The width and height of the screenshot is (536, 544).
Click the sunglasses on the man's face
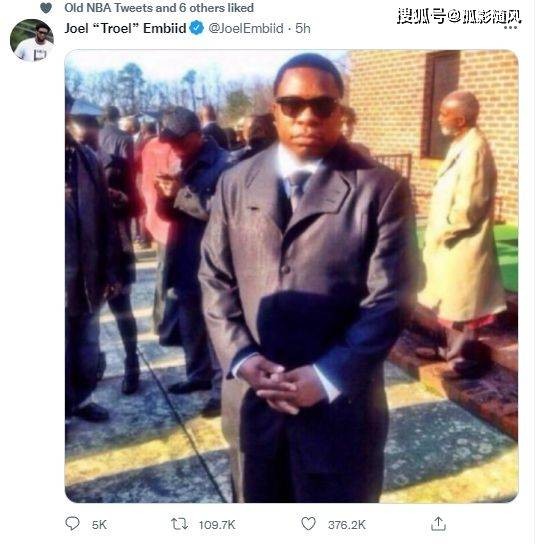click(307, 106)
